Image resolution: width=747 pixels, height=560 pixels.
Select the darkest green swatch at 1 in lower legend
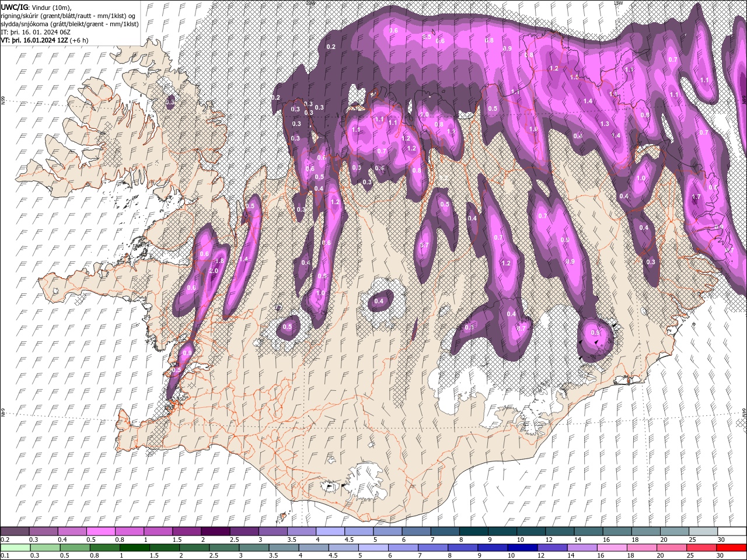134,548
